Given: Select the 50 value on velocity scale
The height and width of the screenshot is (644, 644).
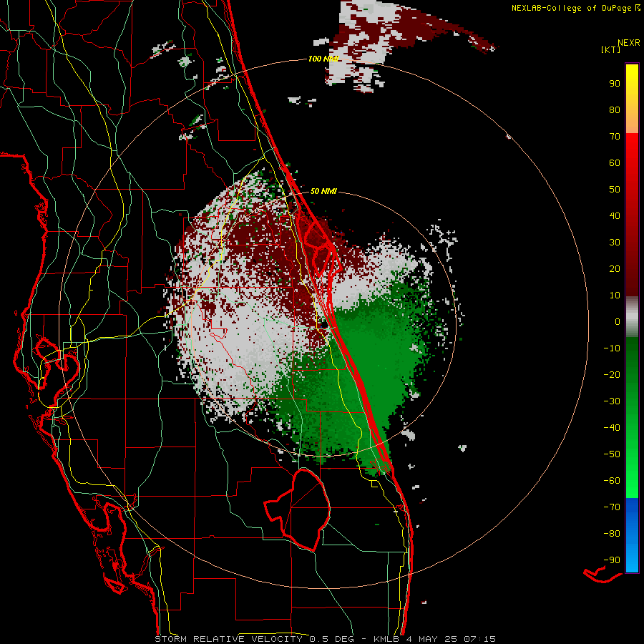Looking at the screenshot, I should (x=615, y=190).
